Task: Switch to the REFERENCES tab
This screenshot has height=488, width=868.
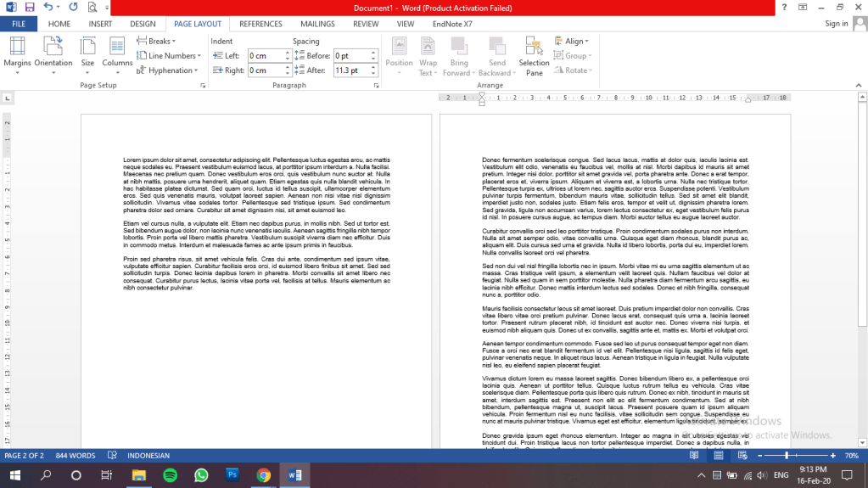Action: coord(260,24)
